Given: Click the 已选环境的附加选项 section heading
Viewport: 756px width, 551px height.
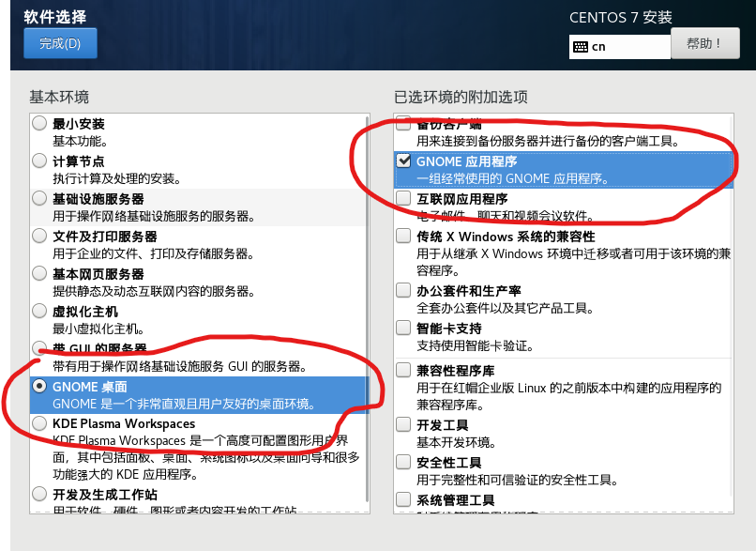Looking at the screenshot, I should click(461, 97).
